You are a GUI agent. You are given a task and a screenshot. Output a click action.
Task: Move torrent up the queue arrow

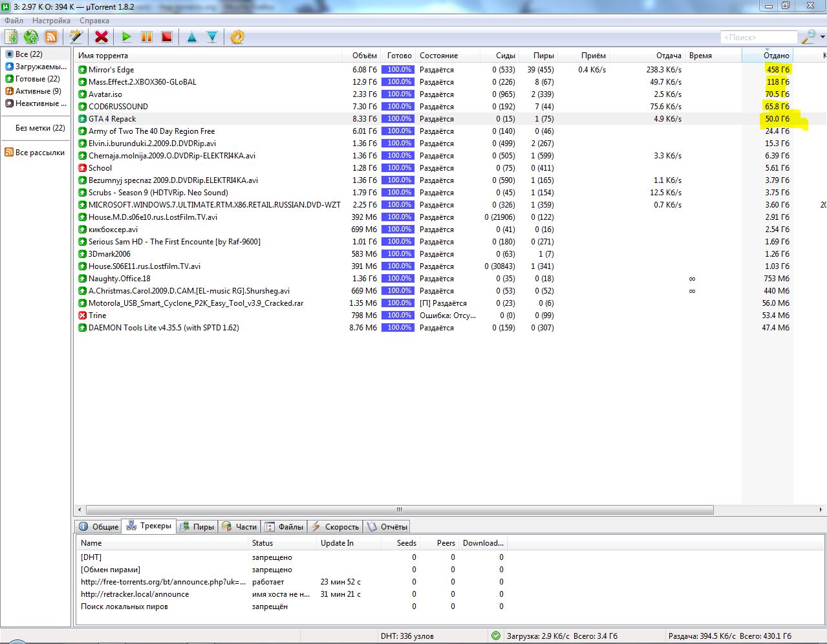191,37
